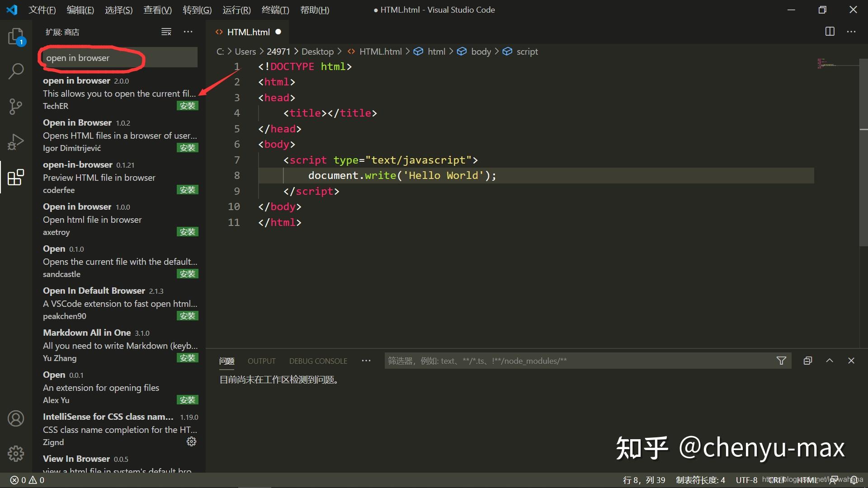Image resolution: width=868 pixels, height=488 pixels.
Task: Open breadcrumb script element dropdown
Action: 520,52
